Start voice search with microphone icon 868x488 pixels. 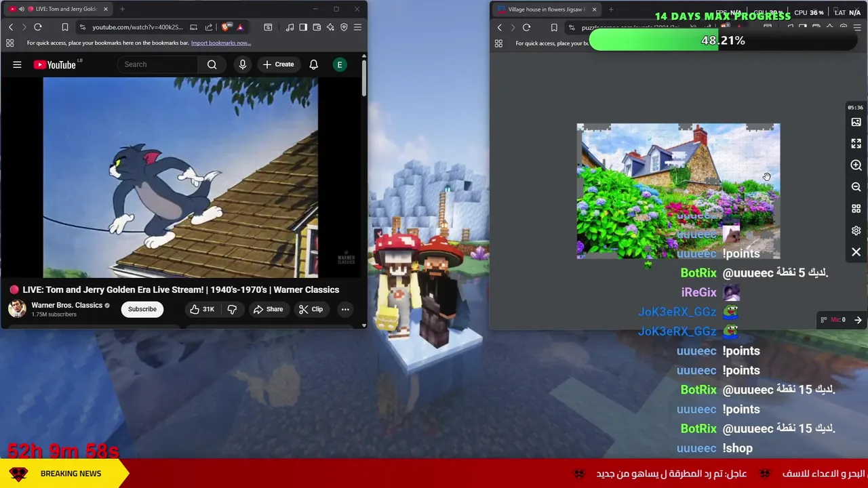(x=242, y=64)
